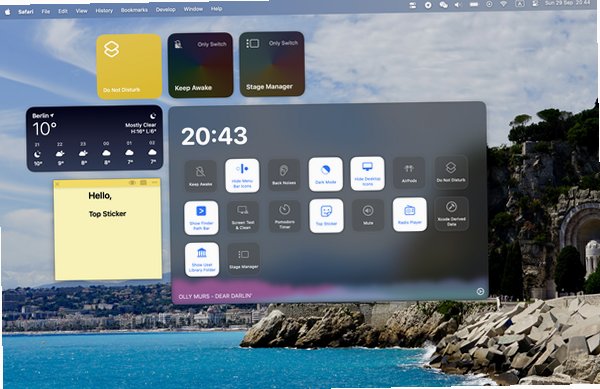This screenshot has width=600, height=389.
Task: Disable the Top Sticker switch tile
Action: click(326, 216)
